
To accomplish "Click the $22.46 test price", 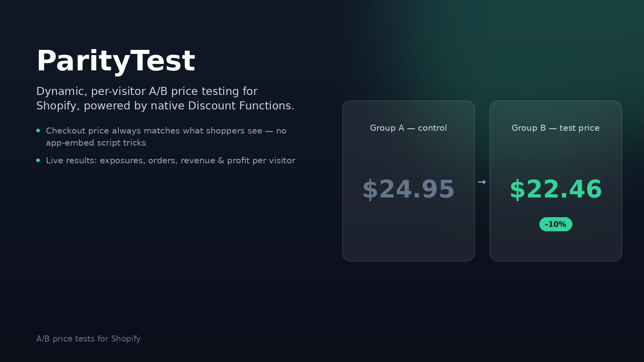I will click(556, 189).
